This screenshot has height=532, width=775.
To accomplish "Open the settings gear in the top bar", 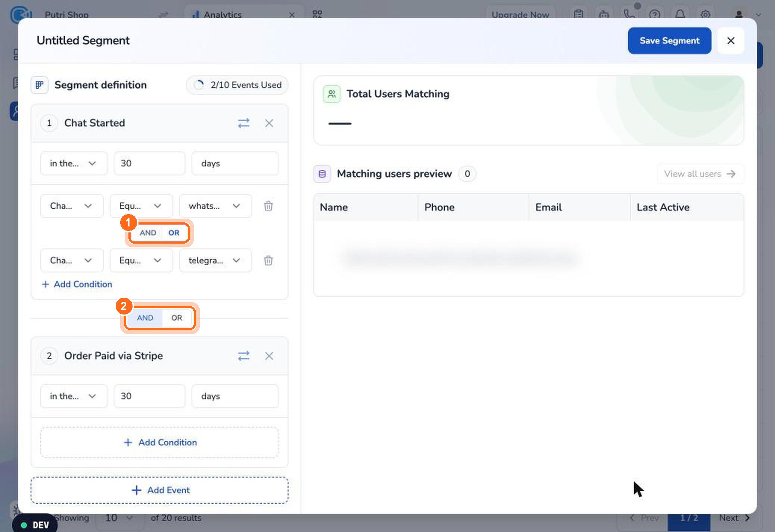I will [705, 15].
